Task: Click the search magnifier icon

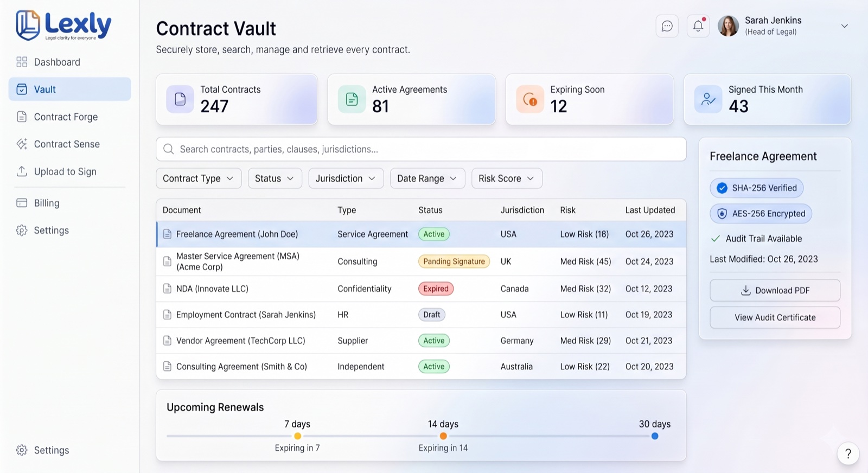Action: 169,149
